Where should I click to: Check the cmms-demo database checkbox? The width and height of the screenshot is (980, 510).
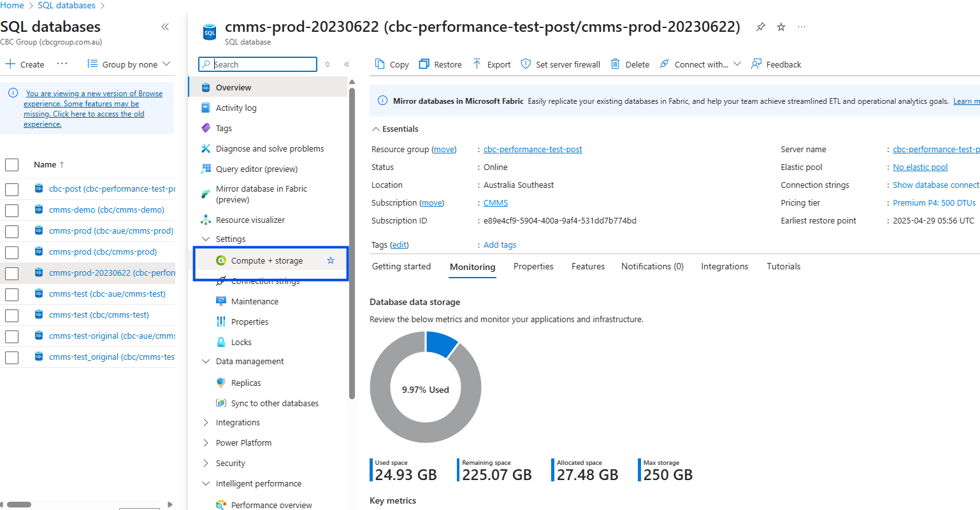pos(11,210)
